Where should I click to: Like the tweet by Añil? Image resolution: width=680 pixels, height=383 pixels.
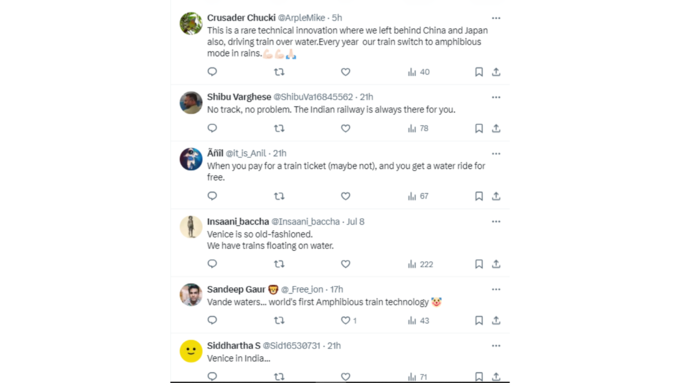[345, 196]
